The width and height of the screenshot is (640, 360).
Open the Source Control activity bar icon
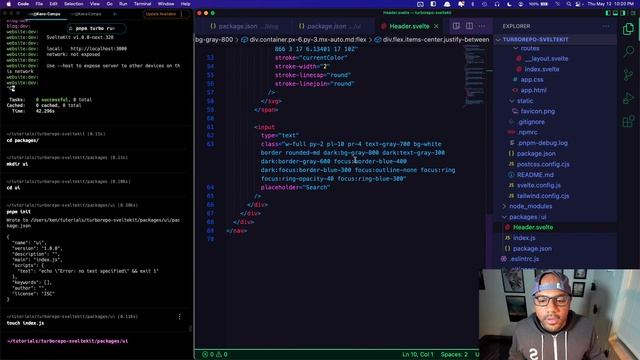tap(628, 75)
